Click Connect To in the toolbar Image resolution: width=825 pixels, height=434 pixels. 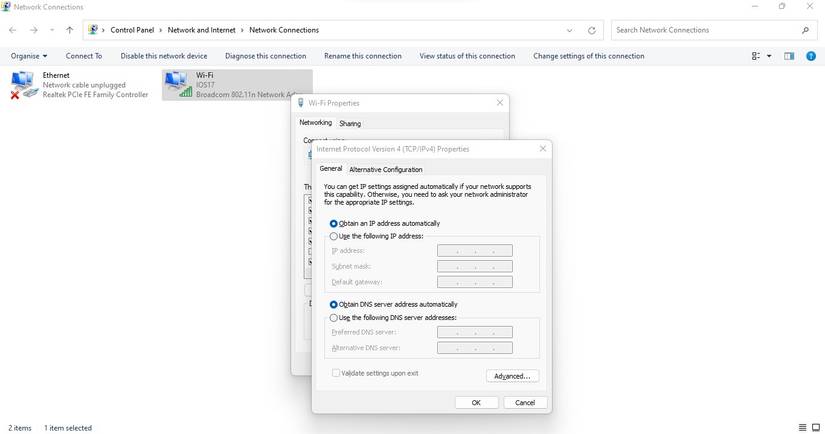pos(84,56)
